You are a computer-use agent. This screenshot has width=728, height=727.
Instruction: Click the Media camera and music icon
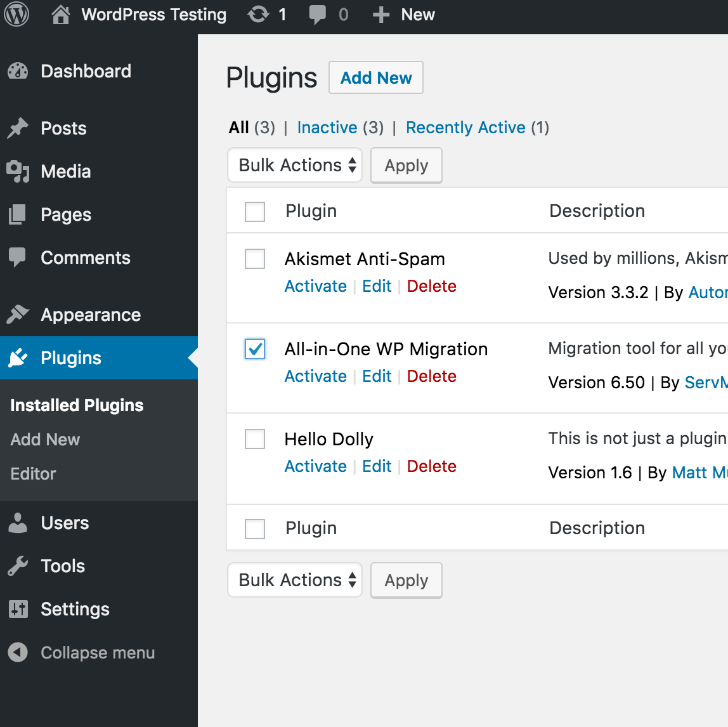[18, 171]
